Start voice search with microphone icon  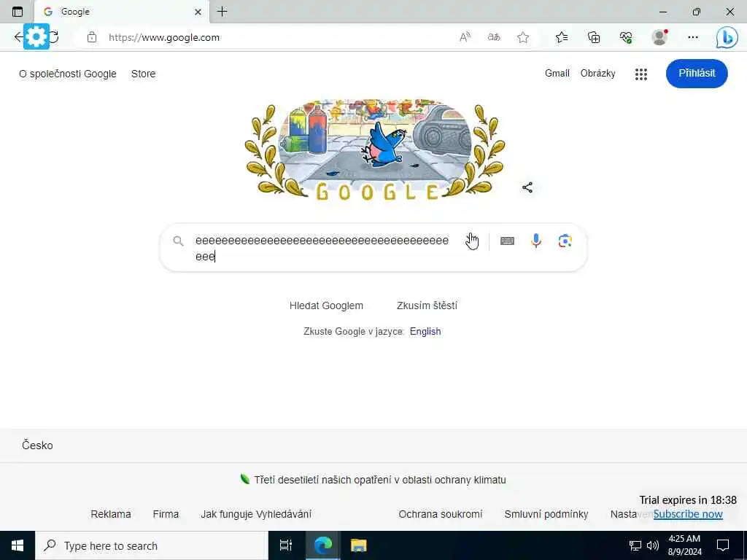pyautogui.click(x=536, y=241)
